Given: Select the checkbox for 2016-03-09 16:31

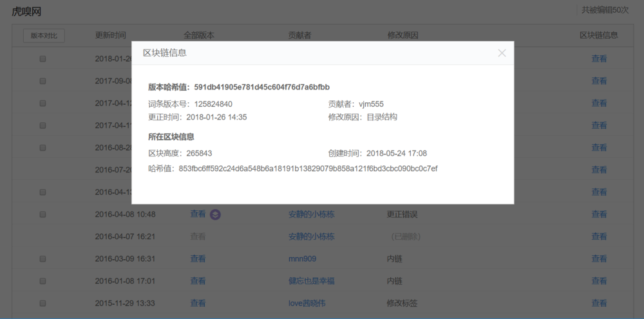Looking at the screenshot, I should click(43, 259).
